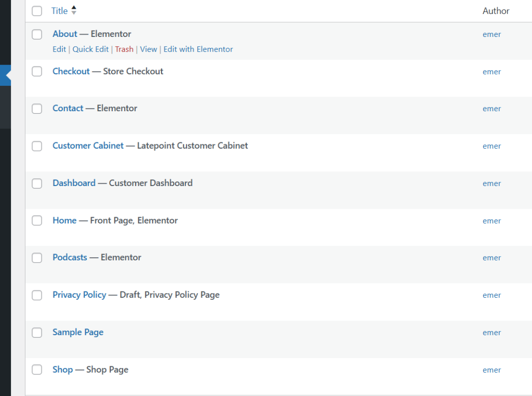
Task: Check the select-all checkbox in the header
Action: coord(37,11)
